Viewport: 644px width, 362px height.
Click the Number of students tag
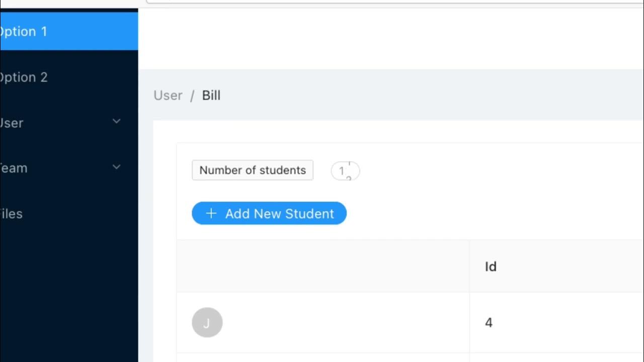pos(253,170)
